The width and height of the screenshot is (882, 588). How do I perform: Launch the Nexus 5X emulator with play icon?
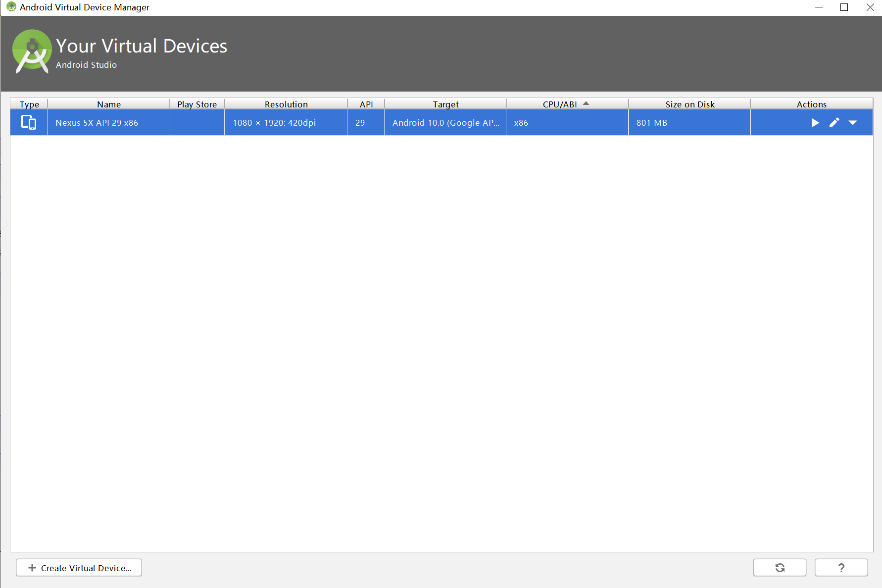[815, 123]
